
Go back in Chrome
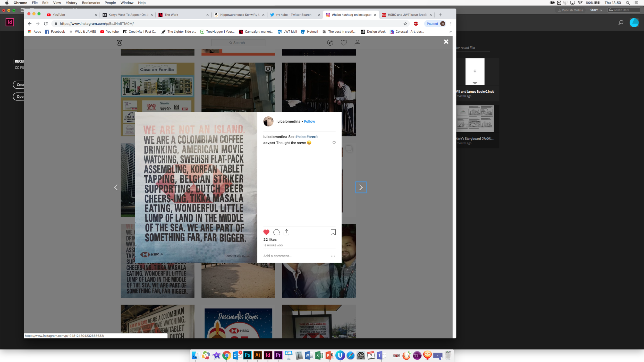coord(29,24)
